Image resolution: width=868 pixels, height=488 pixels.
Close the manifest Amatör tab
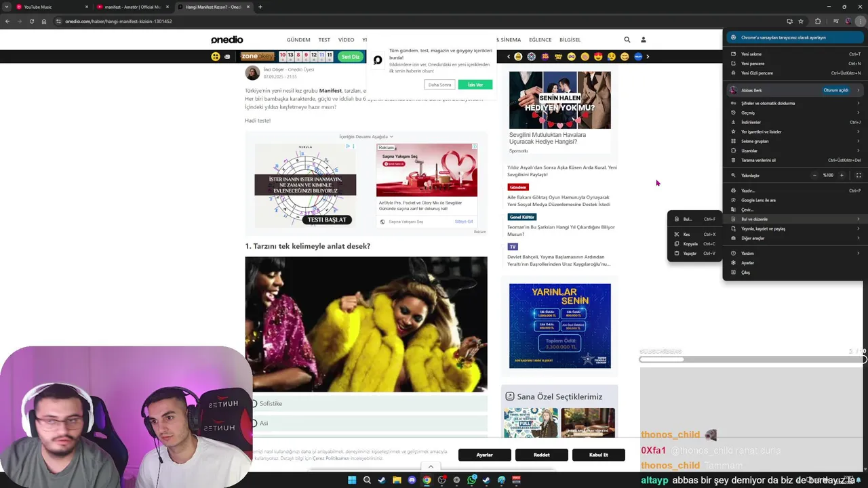pyautogui.click(x=167, y=7)
